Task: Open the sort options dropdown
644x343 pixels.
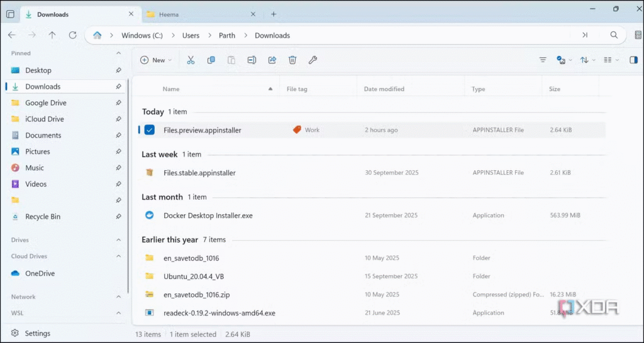Action: coord(587,60)
